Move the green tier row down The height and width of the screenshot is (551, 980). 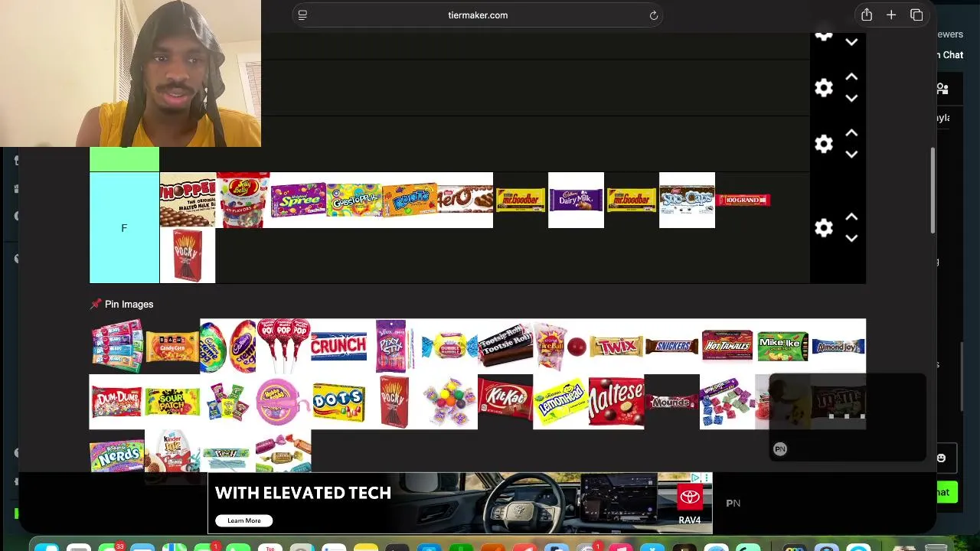click(851, 155)
